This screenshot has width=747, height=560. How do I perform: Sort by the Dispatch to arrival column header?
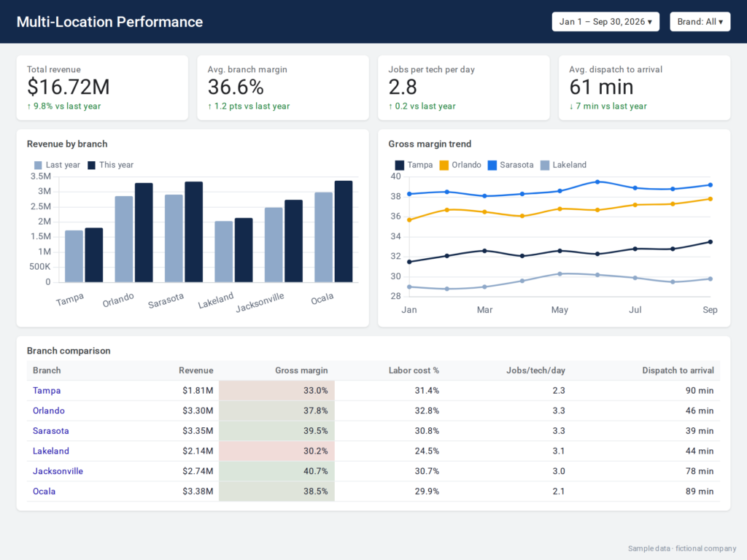678,370
